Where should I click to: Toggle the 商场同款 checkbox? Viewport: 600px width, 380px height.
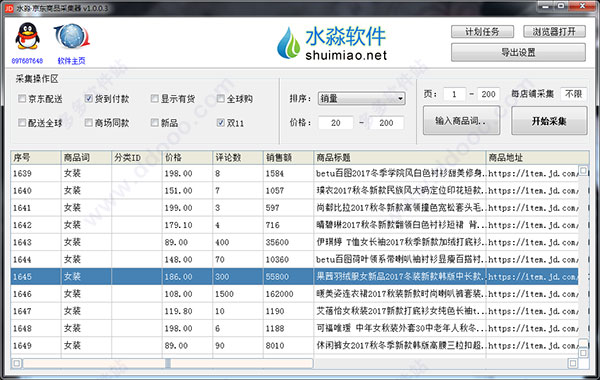(x=88, y=122)
